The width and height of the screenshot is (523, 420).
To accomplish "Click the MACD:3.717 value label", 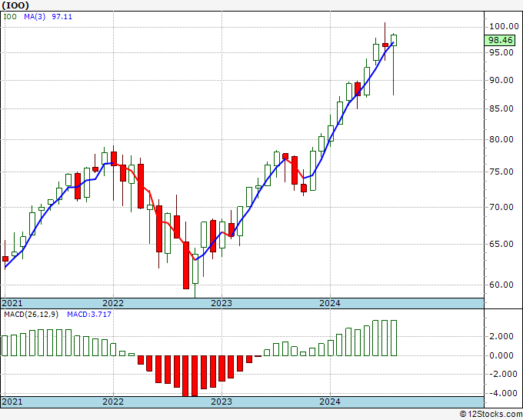I will coord(89,315).
